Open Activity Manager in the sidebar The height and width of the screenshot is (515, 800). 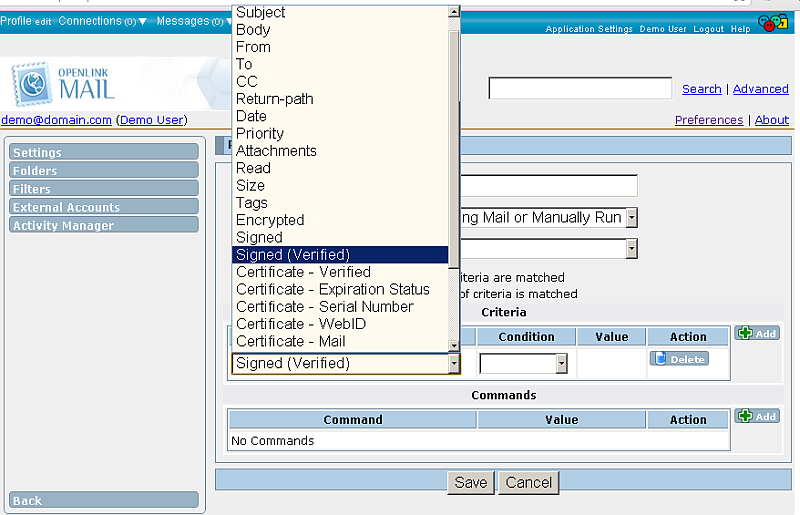tap(104, 225)
